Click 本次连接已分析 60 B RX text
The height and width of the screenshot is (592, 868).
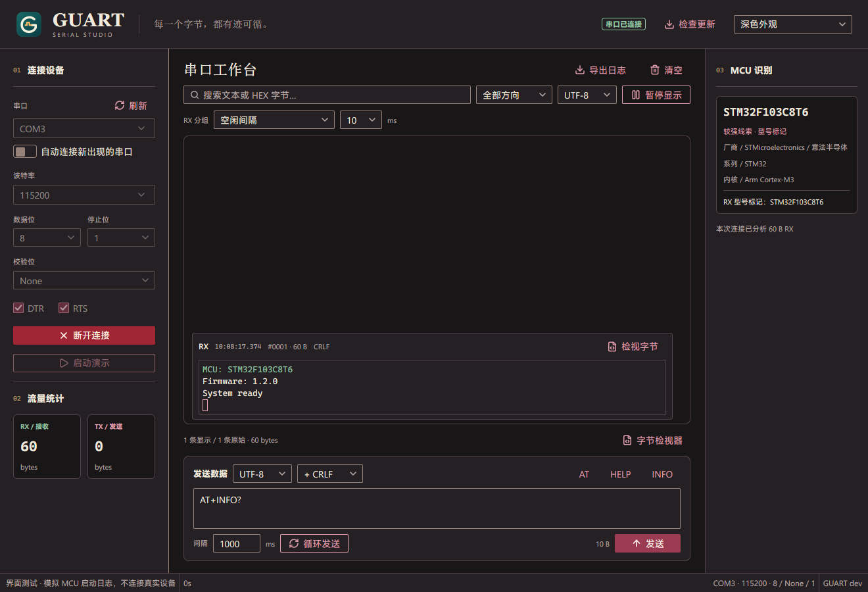pos(755,229)
